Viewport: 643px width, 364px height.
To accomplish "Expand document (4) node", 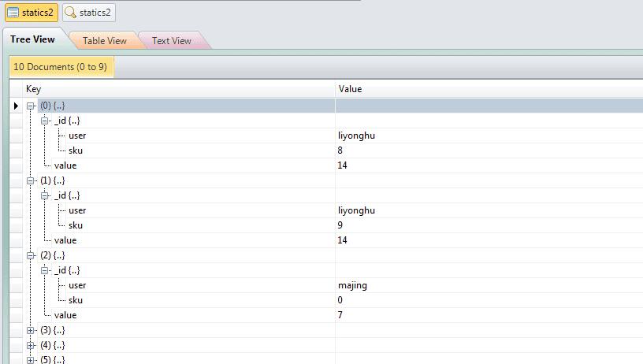I will 31,345.
